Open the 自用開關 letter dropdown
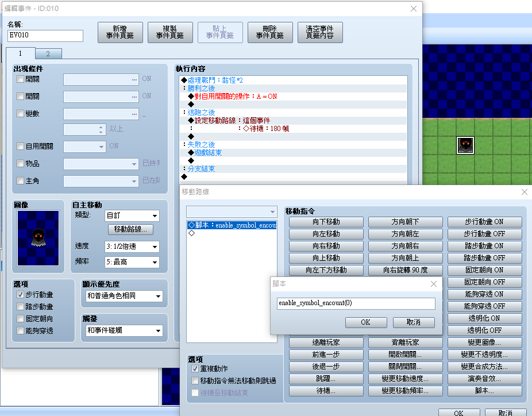The height and width of the screenshot is (416, 532). [84, 147]
